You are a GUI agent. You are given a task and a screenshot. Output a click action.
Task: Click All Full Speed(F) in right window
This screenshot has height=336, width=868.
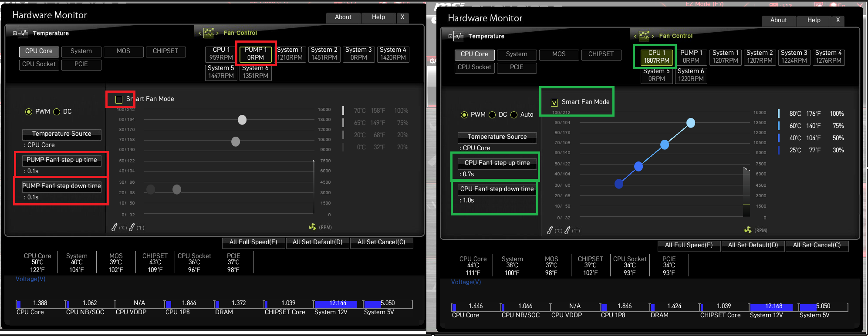coord(689,245)
